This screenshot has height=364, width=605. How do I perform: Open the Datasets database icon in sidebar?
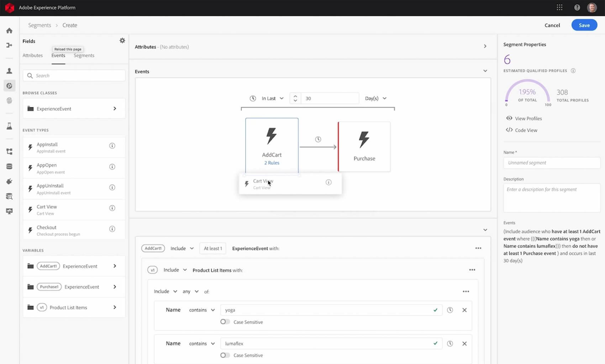9,166
